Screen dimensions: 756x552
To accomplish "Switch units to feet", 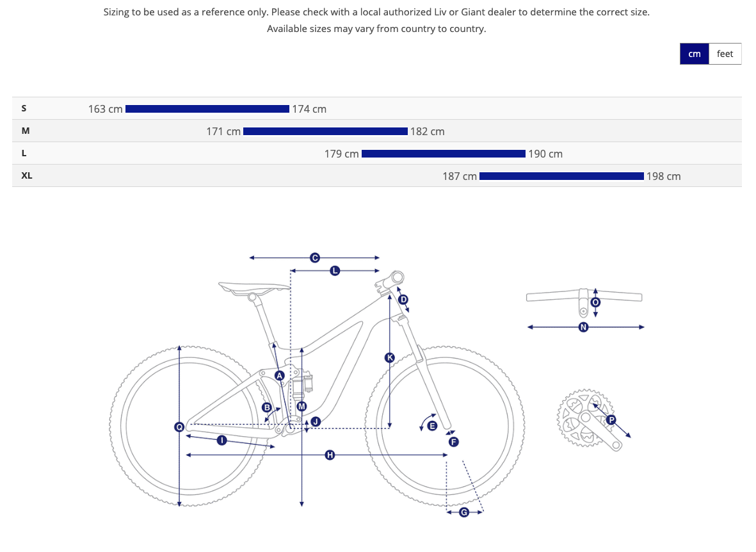I will pos(725,54).
